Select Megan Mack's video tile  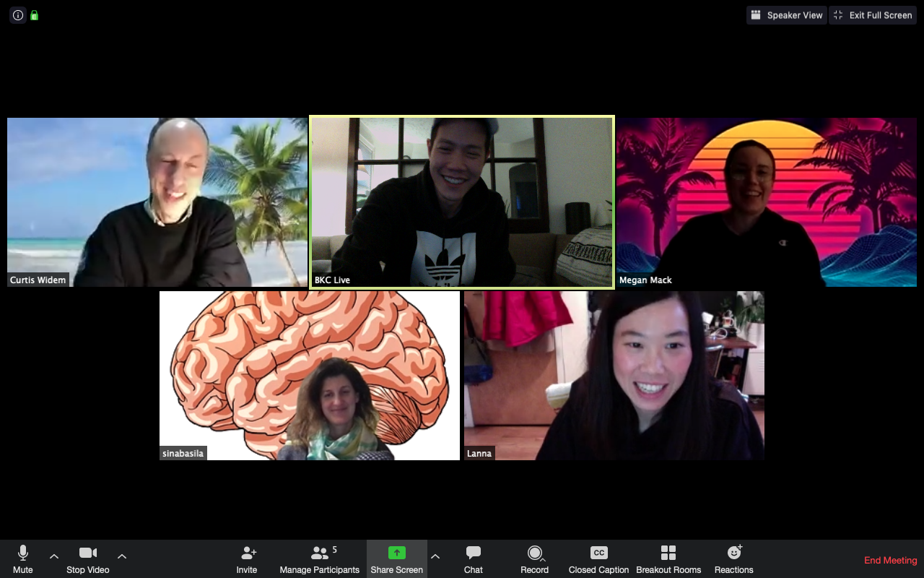[767, 202]
